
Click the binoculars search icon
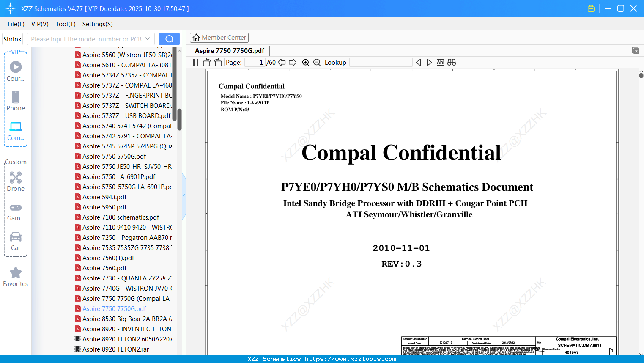[452, 63]
